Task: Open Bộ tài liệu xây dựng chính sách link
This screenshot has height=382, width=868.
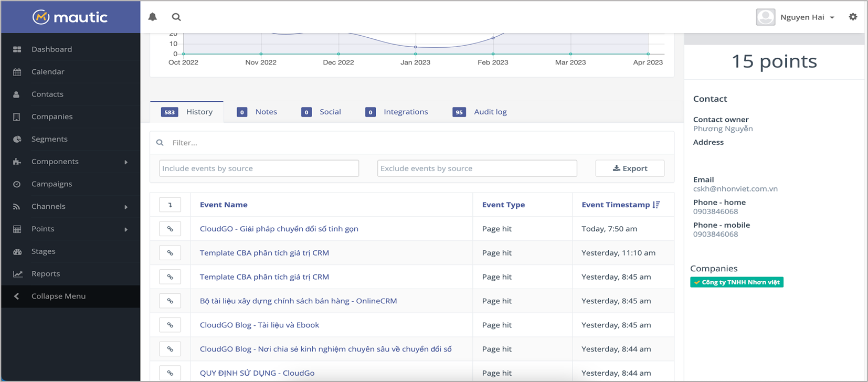Action: [x=298, y=301]
